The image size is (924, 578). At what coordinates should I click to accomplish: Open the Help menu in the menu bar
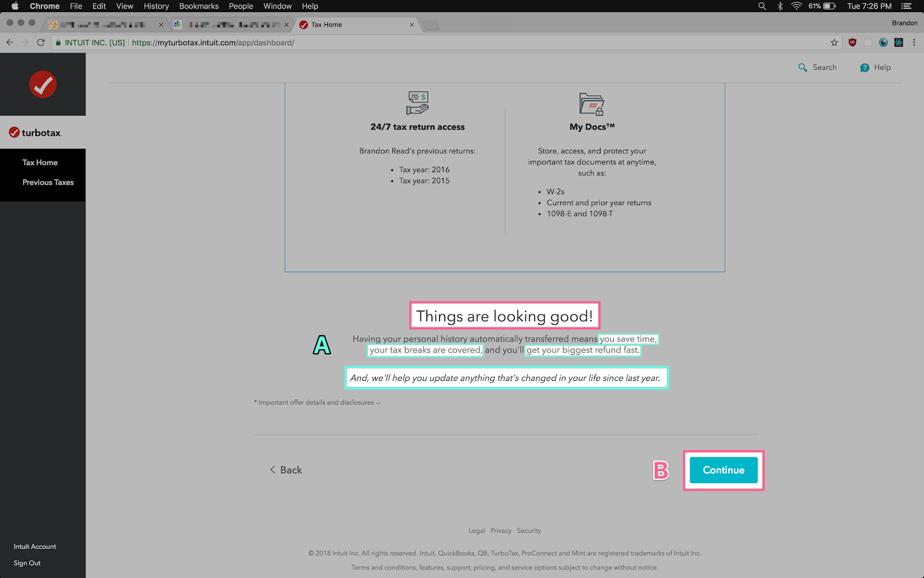click(x=310, y=6)
